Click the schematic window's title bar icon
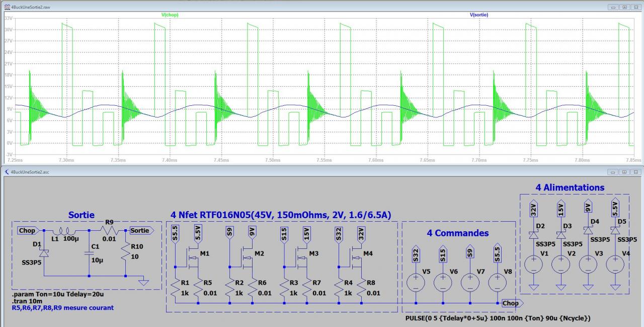This screenshot has width=644, height=327. coord(6,172)
